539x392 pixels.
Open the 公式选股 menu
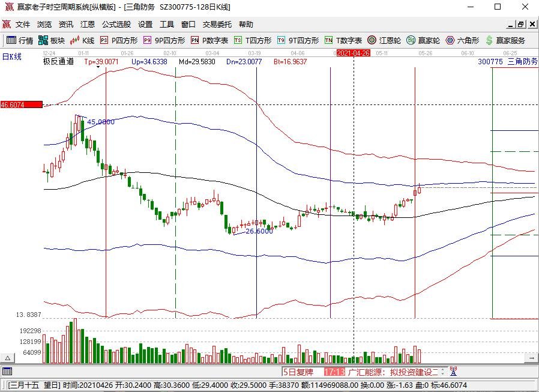(x=117, y=25)
